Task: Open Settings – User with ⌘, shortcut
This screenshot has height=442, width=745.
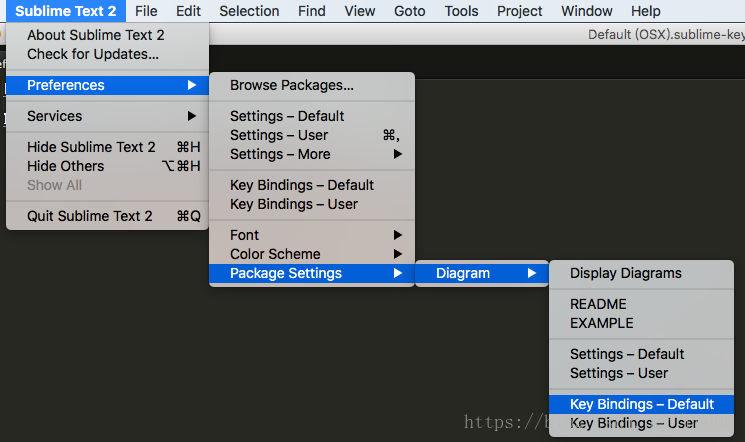Action: (x=312, y=135)
